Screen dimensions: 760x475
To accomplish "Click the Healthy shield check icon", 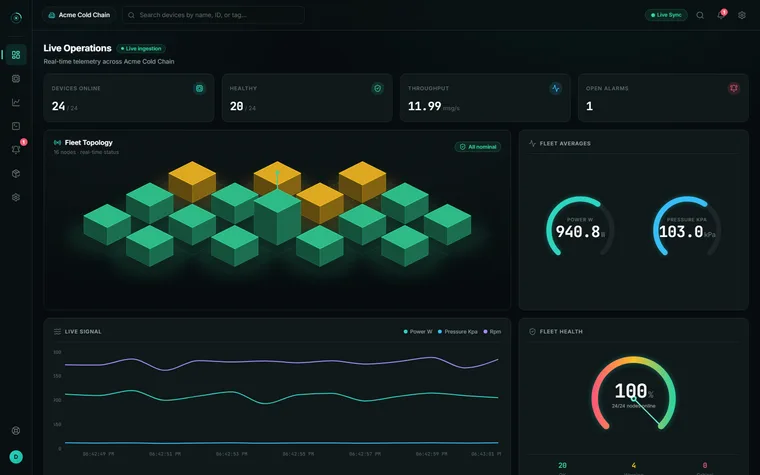I will click(x=378, y=88).
